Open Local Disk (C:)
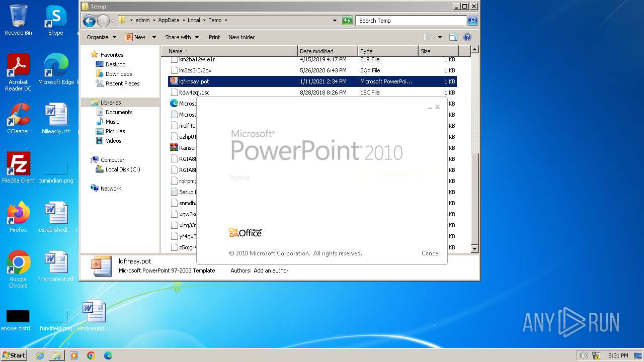 point(123,169)
